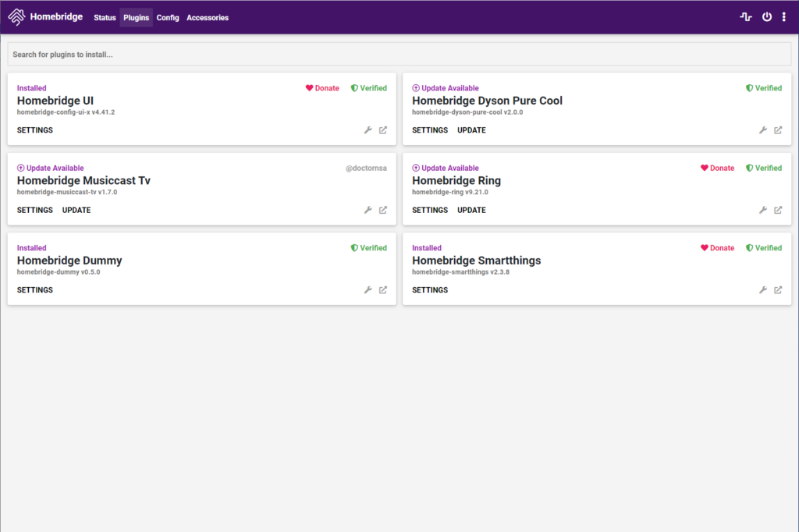This screenshot has width=799, height=532.
Task: Open wrench menu for Homebridge Dummy
Action: (x=368, y=290)
